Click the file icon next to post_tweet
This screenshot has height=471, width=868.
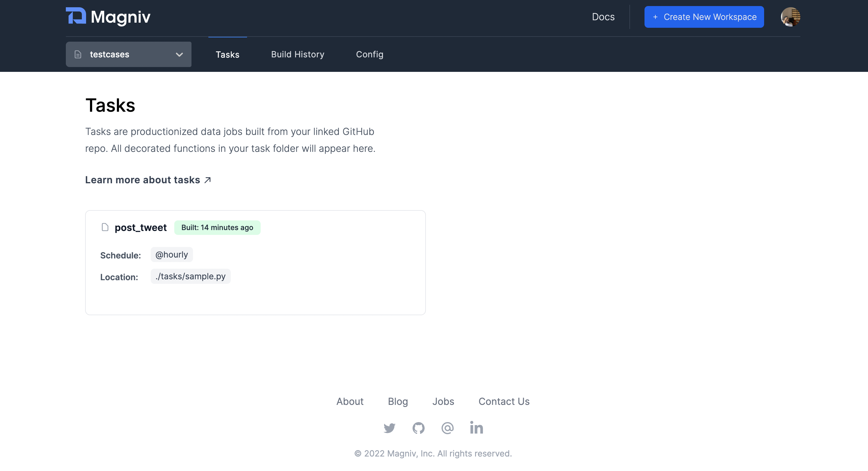pos(105,227)
